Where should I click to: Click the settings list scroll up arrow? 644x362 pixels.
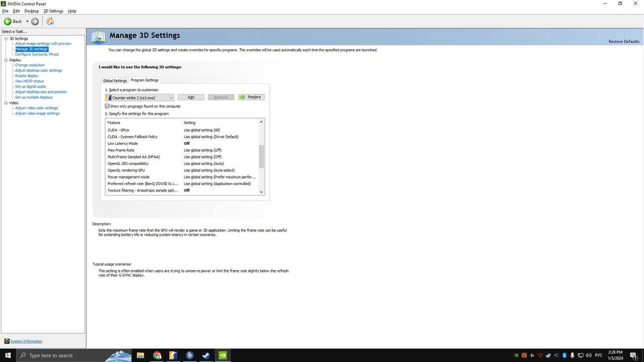261,122
